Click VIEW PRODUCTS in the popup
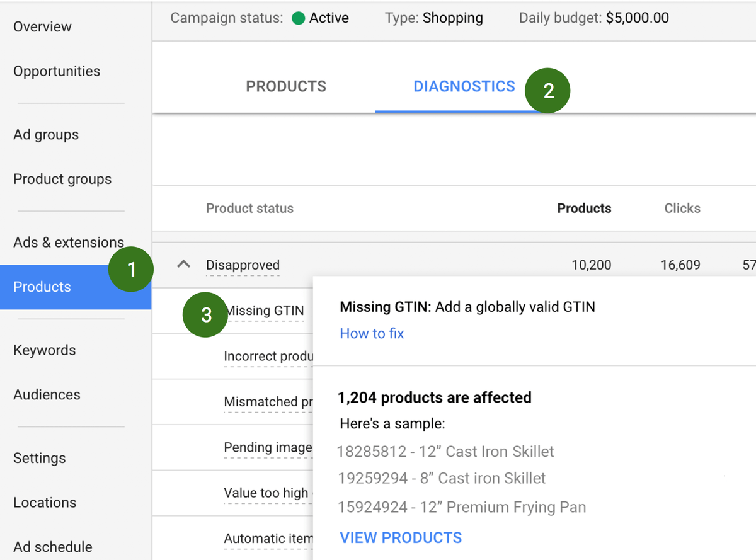Image resolution: width=756 pixels, height=560 pixels. point(401,538)
